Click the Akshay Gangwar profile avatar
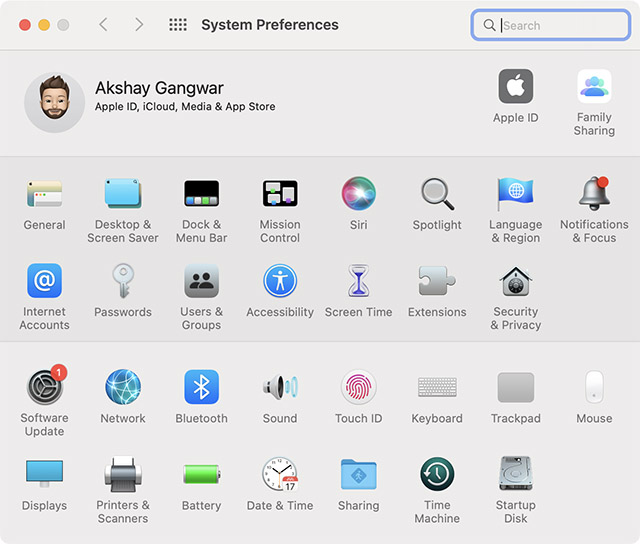Screen dimensions: 640x544 (x=55, y=102)
